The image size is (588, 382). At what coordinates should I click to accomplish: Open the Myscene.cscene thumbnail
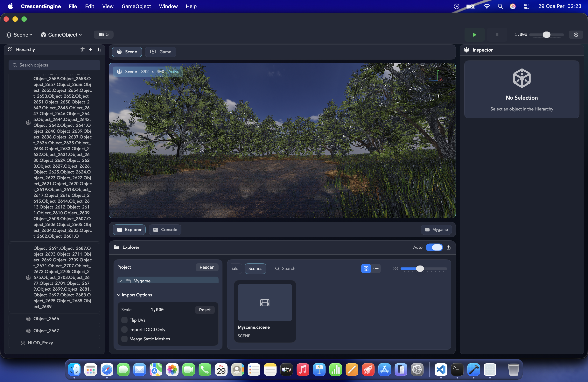point(265,302)
